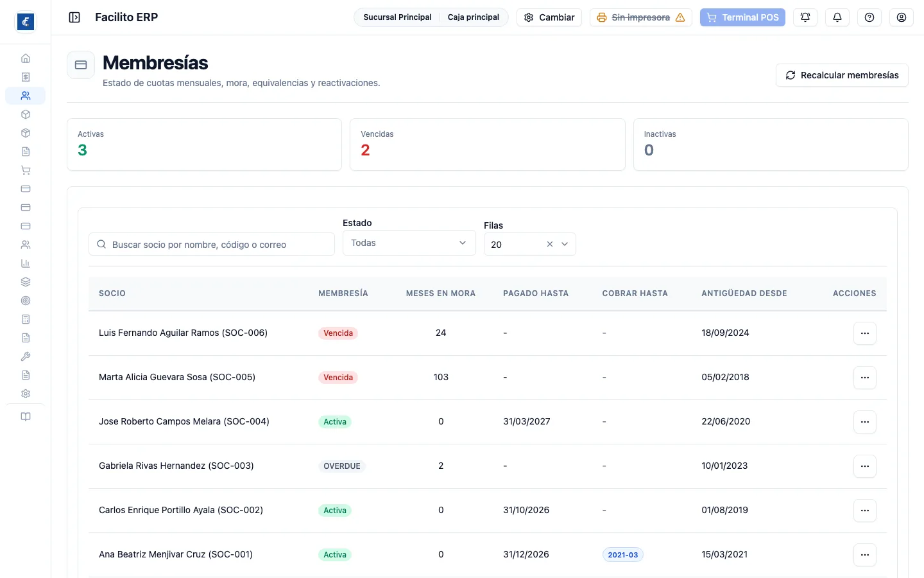This screenshot has height=578, width=924.
Task: Expand the Estado dropdown showing Todas
Action: (x=409, y=243)
